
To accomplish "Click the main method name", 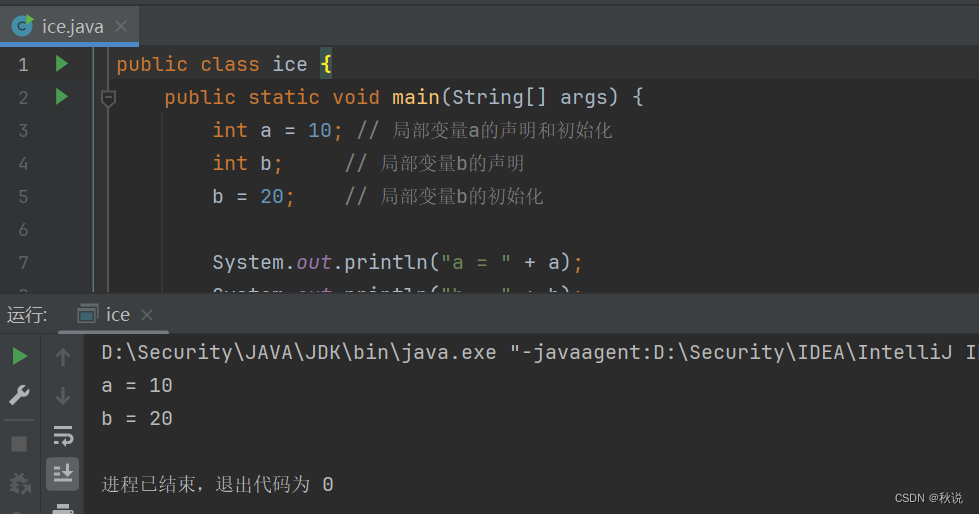I will point(416,97).
